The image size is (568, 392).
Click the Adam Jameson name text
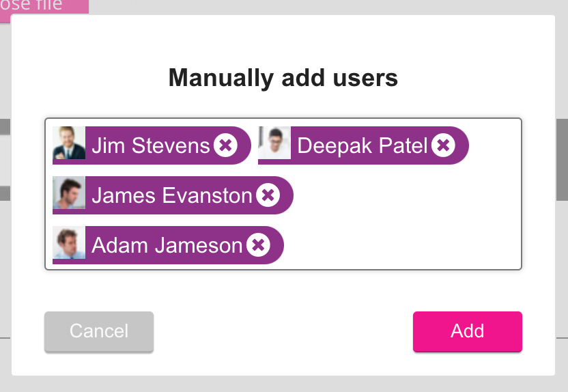[167, 244]
